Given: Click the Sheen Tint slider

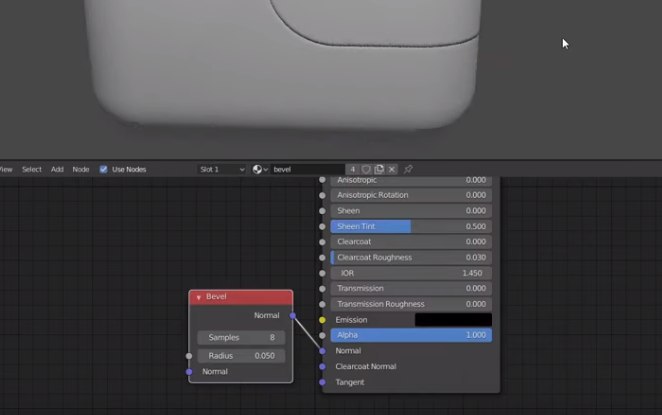Looking at the screenshot, I should pyautogui.click(x=411, y=226).
